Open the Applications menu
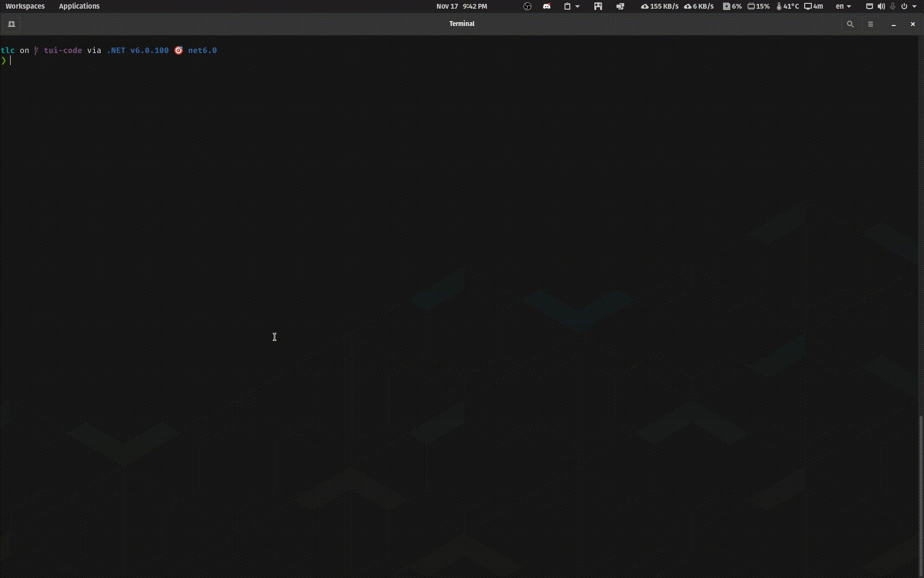The height and width of the screenshot is (578, 924). (x=79, y=6)
